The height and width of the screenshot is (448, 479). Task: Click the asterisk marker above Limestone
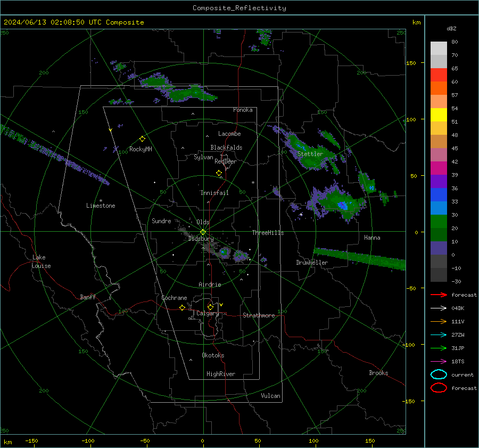(101, 201)
